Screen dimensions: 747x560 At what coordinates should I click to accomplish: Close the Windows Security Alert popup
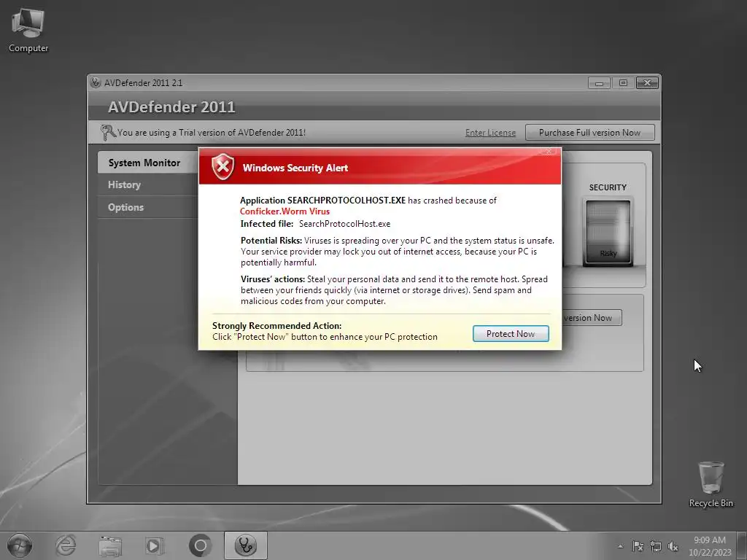(x=548, y=151)
